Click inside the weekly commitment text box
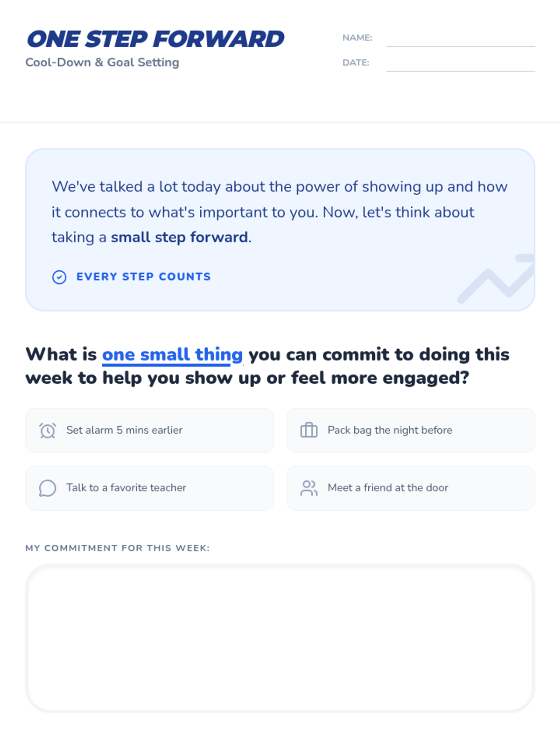 point(280,638)
